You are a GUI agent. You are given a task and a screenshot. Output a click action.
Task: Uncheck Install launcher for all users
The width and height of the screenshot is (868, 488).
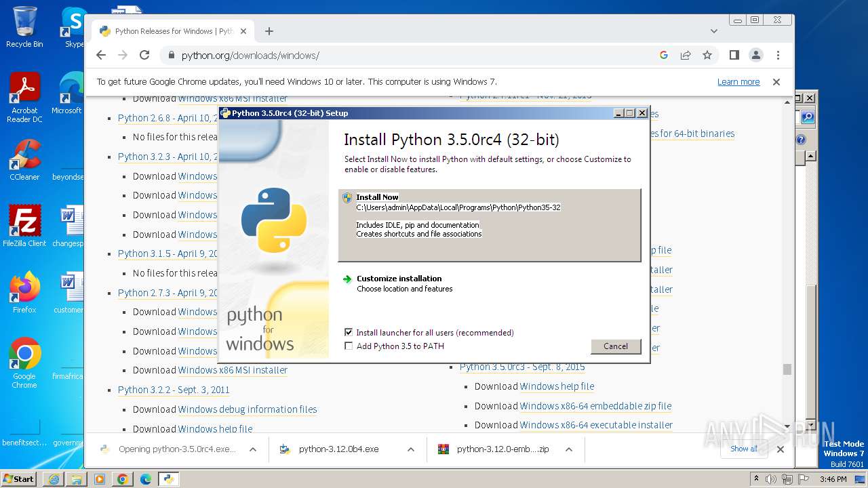349,333
